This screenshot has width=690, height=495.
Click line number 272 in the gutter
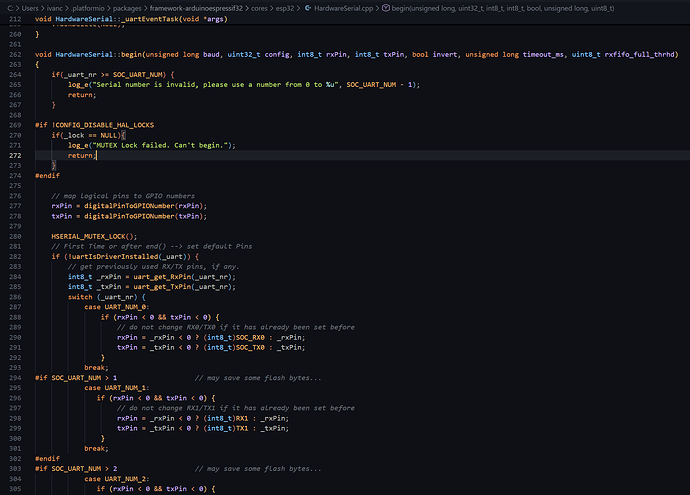pyautogui.click(x=14, y=156)
